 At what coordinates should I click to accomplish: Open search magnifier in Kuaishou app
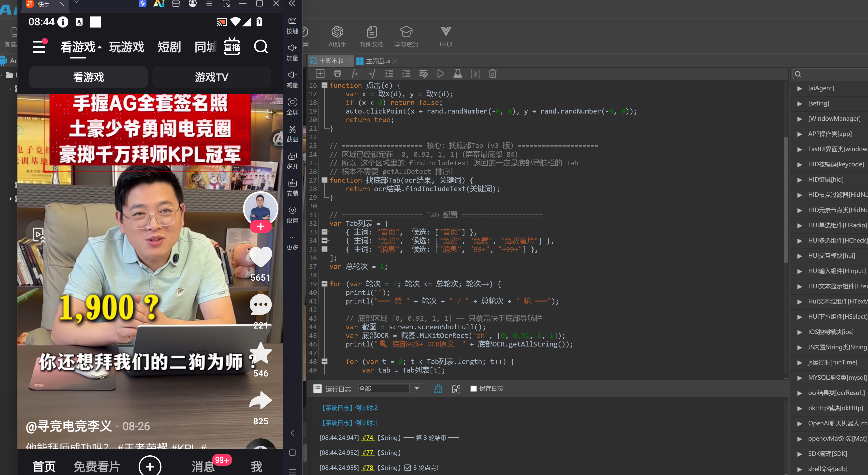coord(261,47)
